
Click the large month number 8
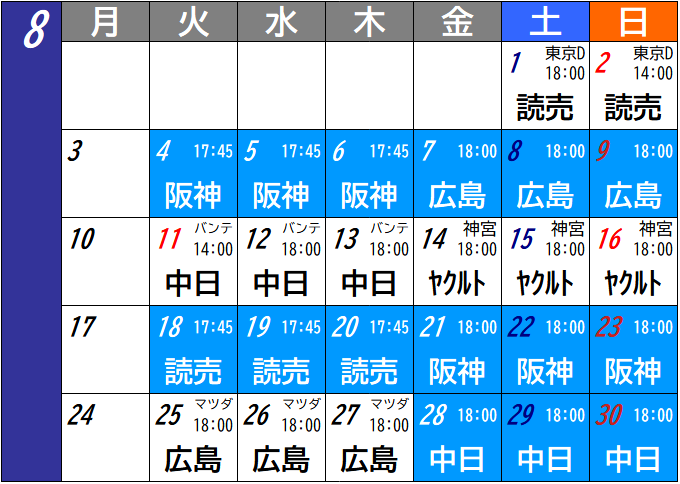pyautogui.click(x=31, y=30)
